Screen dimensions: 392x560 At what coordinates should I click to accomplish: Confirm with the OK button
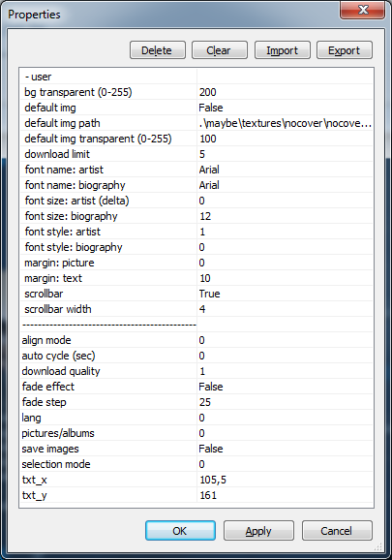pos(180,530)
